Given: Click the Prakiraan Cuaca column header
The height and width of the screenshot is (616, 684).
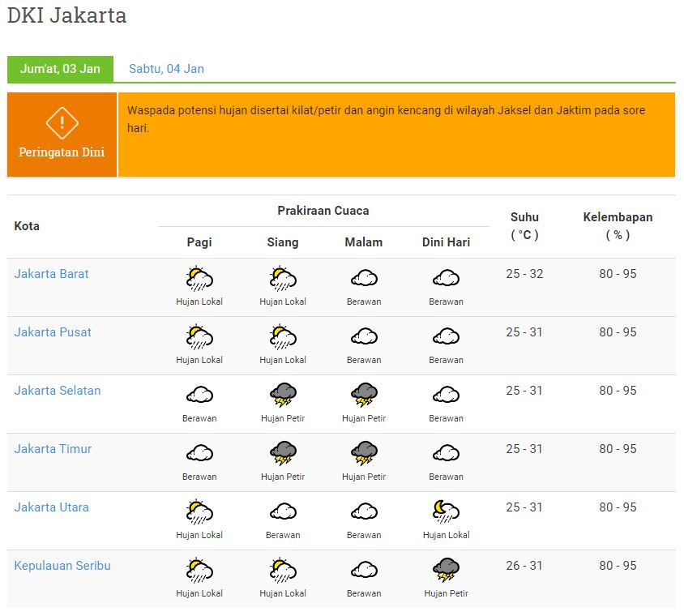Looking at the screenshot, I should click(x=323, y=211).
